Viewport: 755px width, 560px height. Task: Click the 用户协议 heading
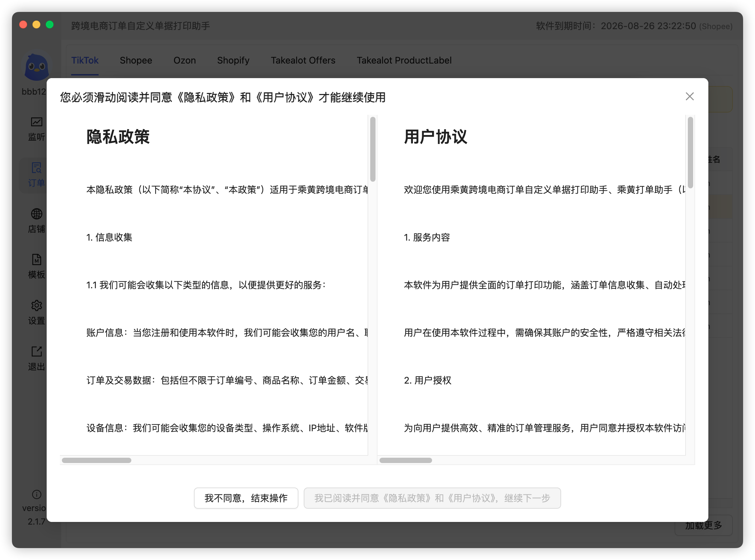click(435, 137)
